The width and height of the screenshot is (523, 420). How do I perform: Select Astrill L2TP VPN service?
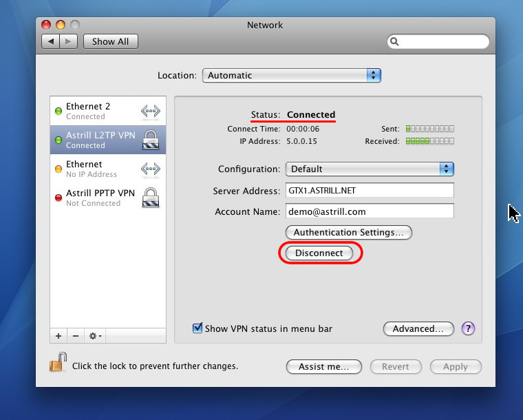[x=108, y=140]
